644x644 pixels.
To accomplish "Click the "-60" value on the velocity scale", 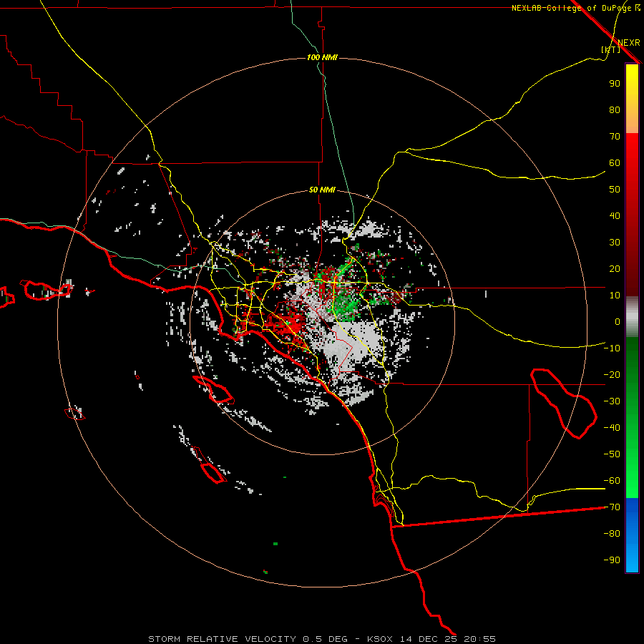I will pyautogui.click(x=612, y=481).
